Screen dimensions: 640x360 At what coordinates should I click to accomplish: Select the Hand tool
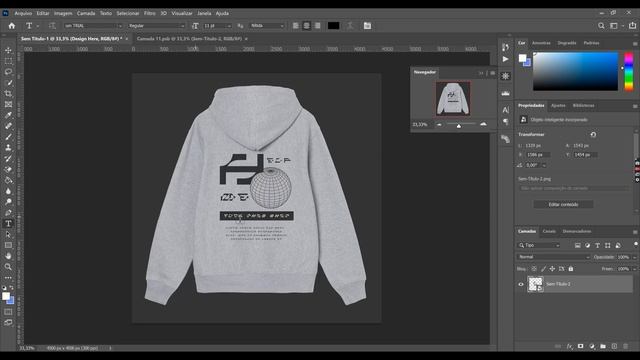click(x=8, y=256)
